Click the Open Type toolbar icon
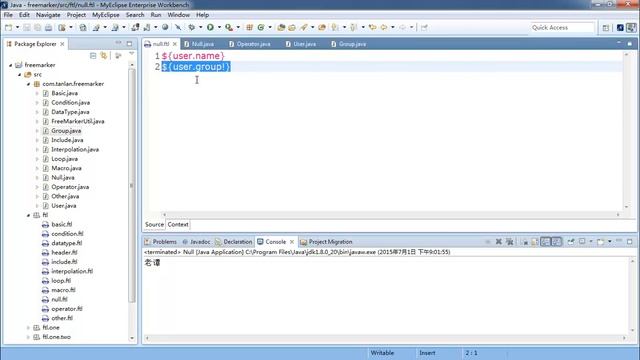This screenshot has width=640, height=360. point(281,27)
